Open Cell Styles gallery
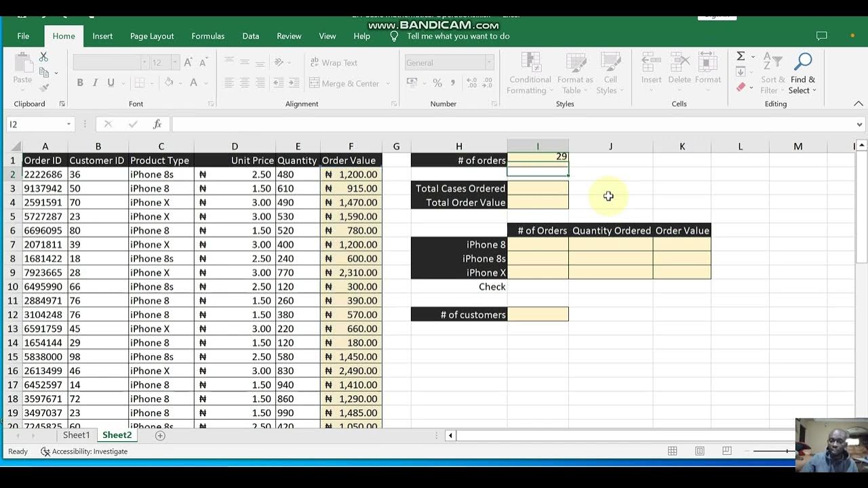 (x=610, y=73)
